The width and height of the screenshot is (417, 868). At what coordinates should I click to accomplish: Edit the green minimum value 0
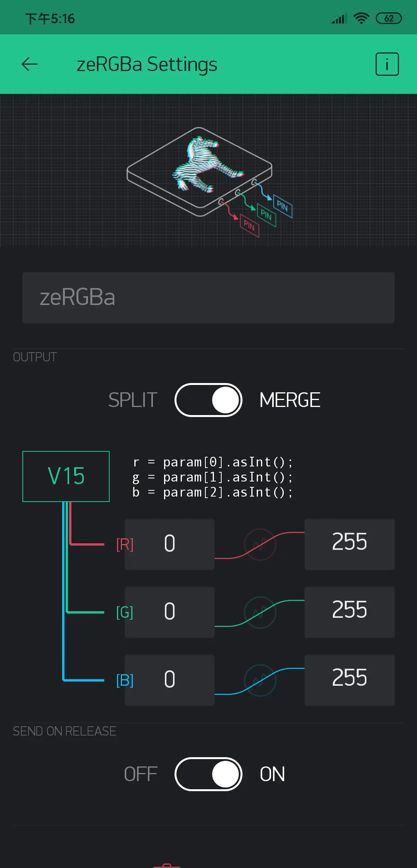click(170, 612)
